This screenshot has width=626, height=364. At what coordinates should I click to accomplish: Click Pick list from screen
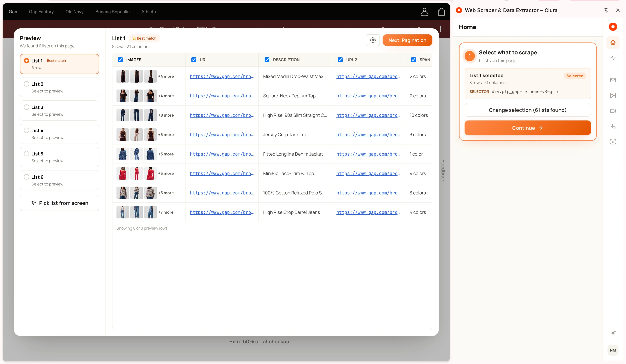pos(60,203)
